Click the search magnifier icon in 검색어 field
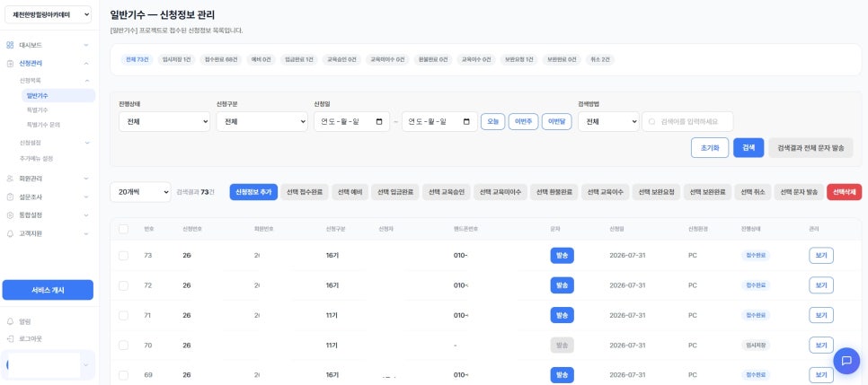 pos(651,122)
